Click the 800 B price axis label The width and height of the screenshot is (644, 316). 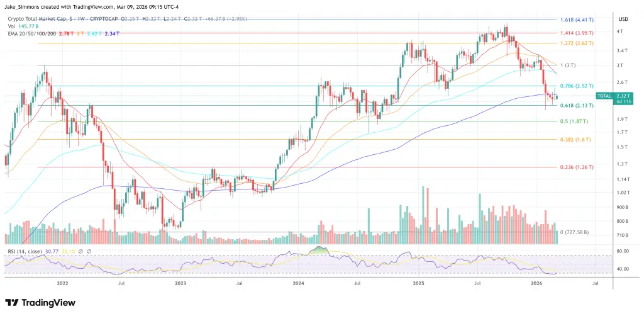click(623, 221)
